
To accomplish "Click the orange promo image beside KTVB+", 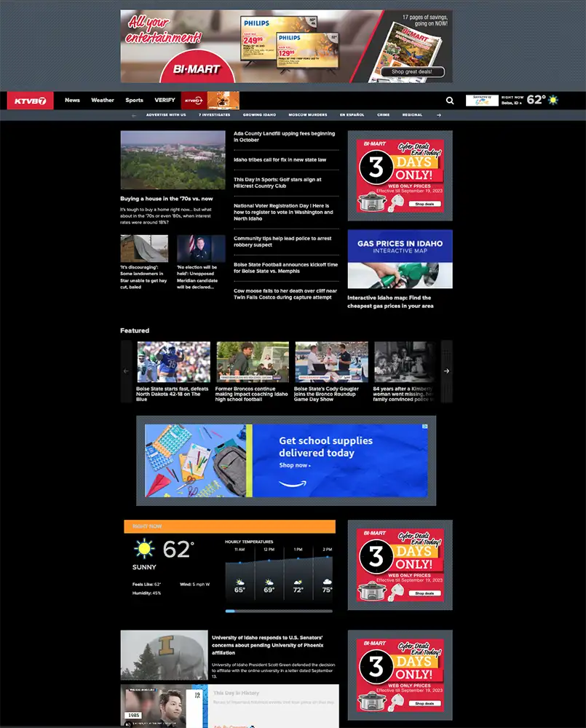I will coord(223,100).
